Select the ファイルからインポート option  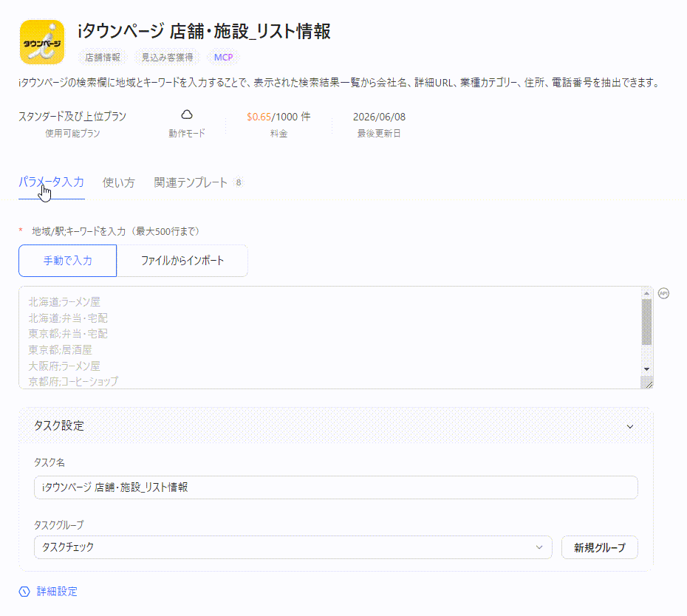click(182, 261)
